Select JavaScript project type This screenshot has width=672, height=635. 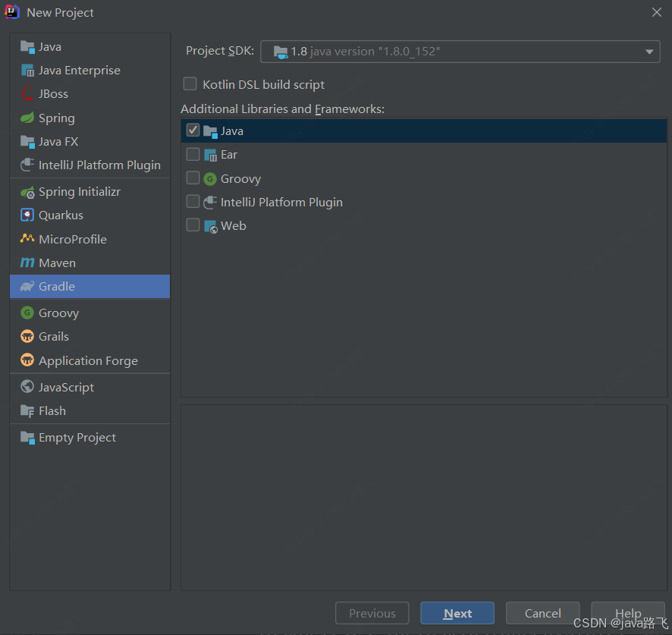(x=90, y=387)
